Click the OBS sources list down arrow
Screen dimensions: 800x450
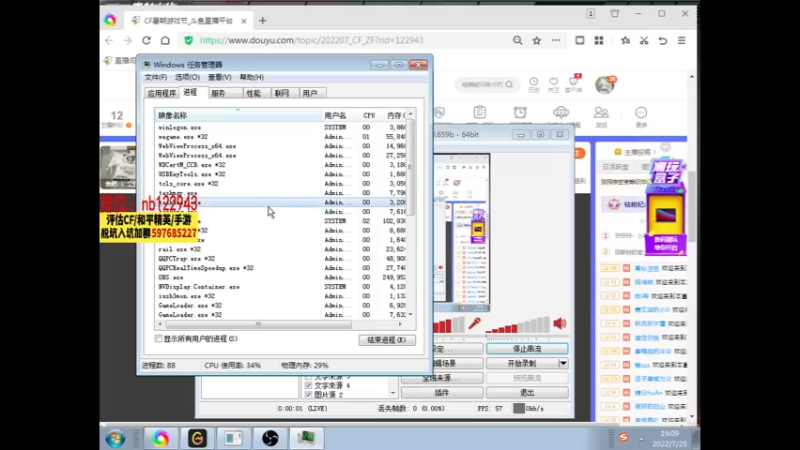(392, 393)
